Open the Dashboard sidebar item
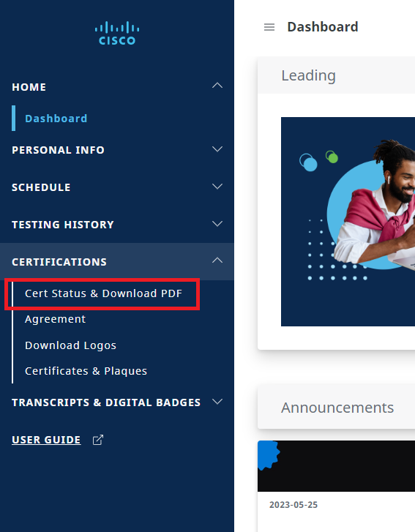 pyautogui.click(x=56, y=119)
